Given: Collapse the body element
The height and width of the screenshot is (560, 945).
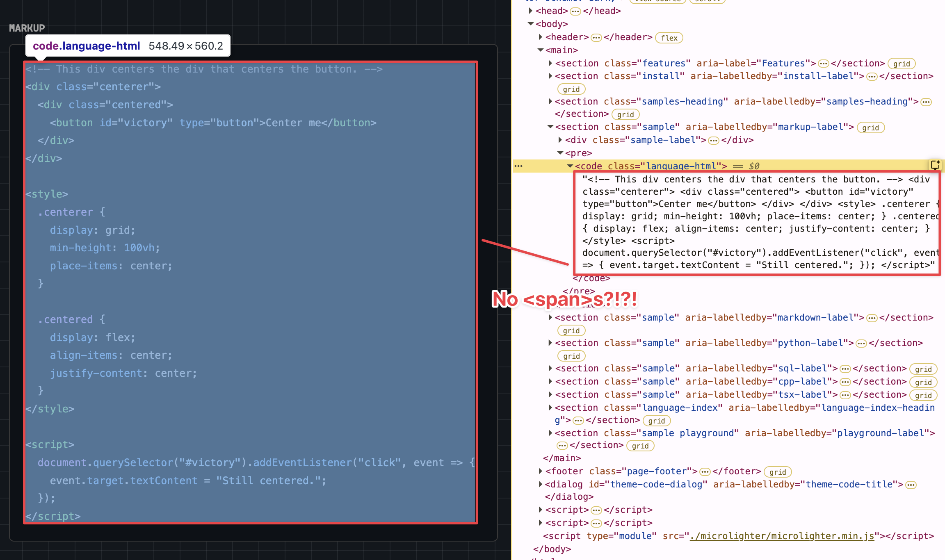Looking at the screenshot, I should [531, 24].
